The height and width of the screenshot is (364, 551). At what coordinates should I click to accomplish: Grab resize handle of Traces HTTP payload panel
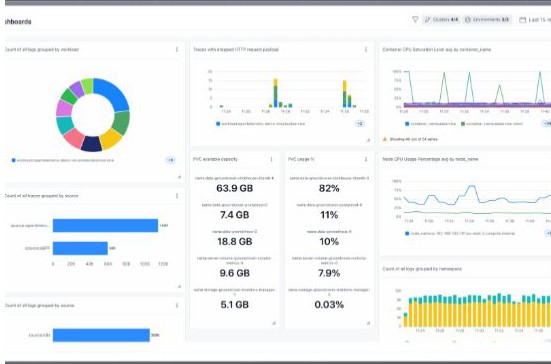(368, 140)
